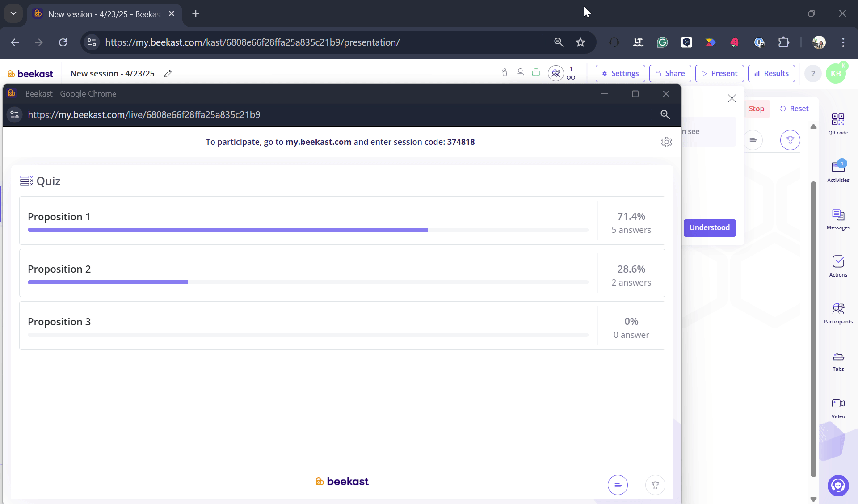858x504 pixels.
Task: Open Tabs panel in sidebar
Action: (838, 361)
